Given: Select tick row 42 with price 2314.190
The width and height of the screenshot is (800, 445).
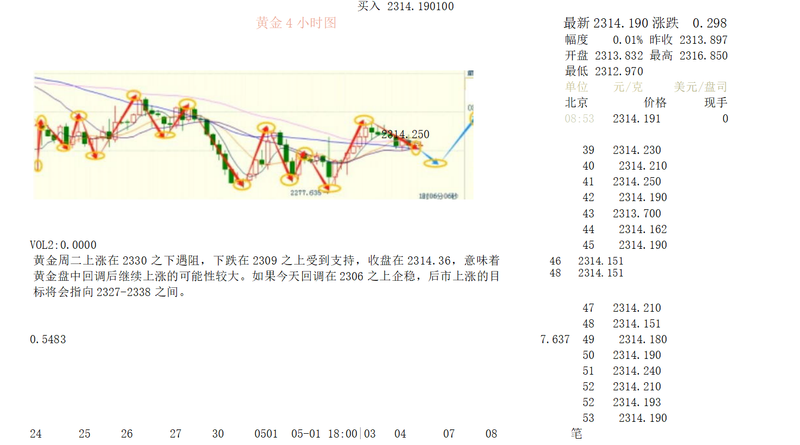Looking at the screenshot, I should point(624,197).
